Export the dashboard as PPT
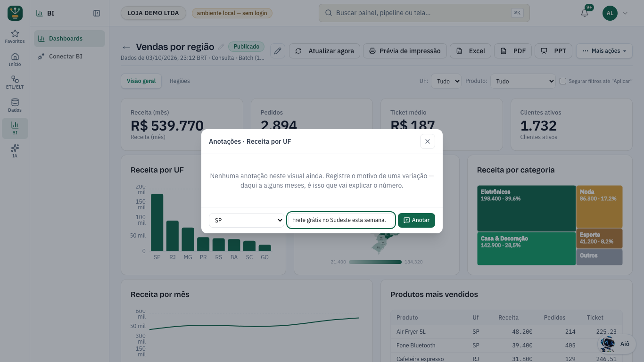The image size is (644, 362). 553,51
